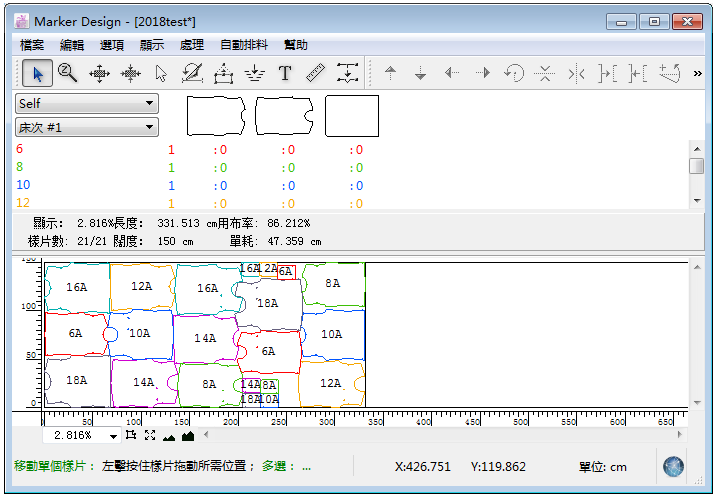Click the down arrow of size list scrollbar
The width and height of the screenshot is (715, 500).
[697, 201]
